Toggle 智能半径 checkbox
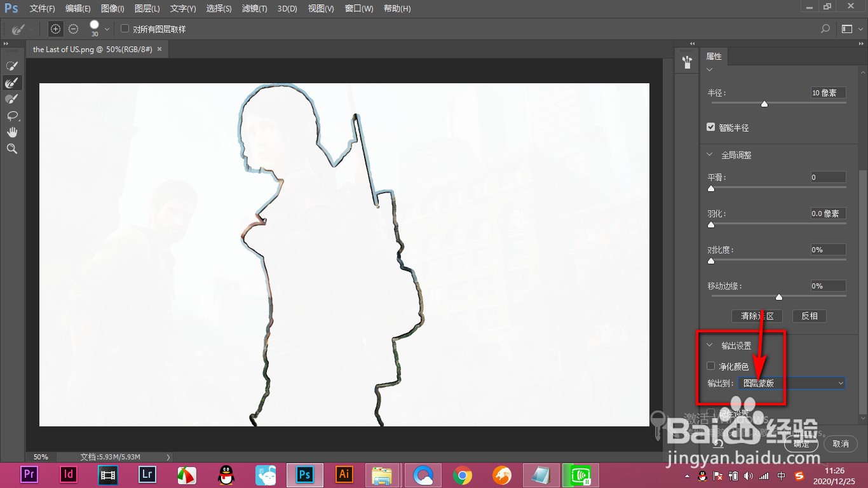Viewport: 868px width, 488px height. 711,127
